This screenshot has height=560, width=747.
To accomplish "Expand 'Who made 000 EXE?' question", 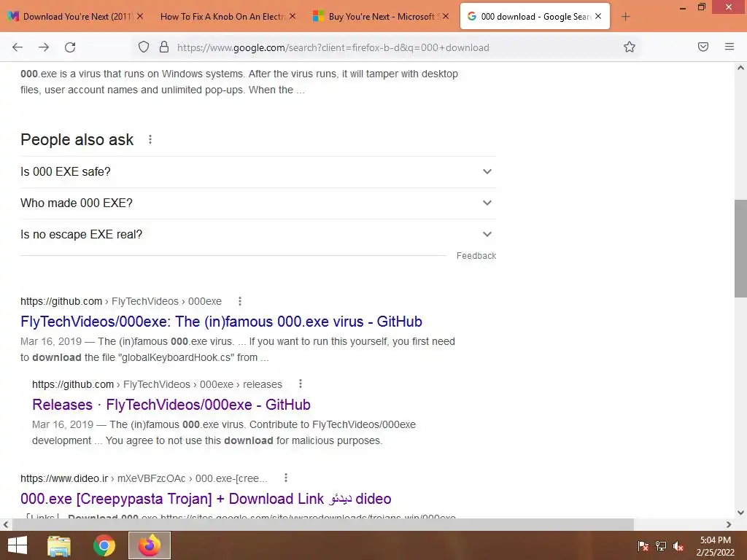I will click(x=258, y=203).
